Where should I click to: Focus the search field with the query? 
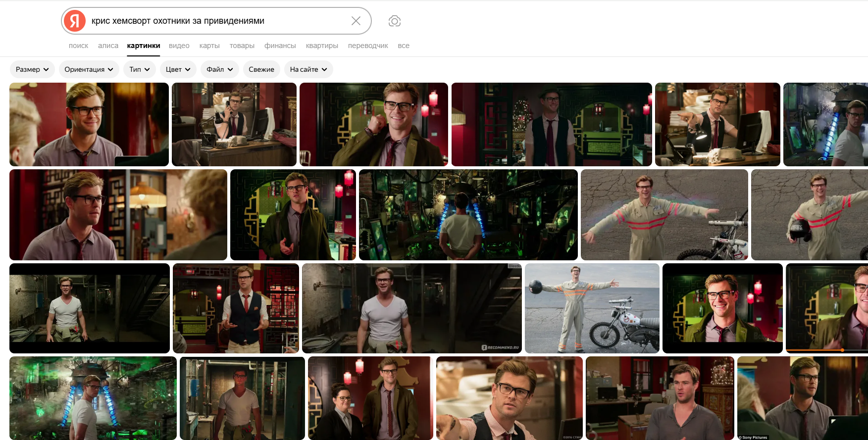[x=216, y=21]
